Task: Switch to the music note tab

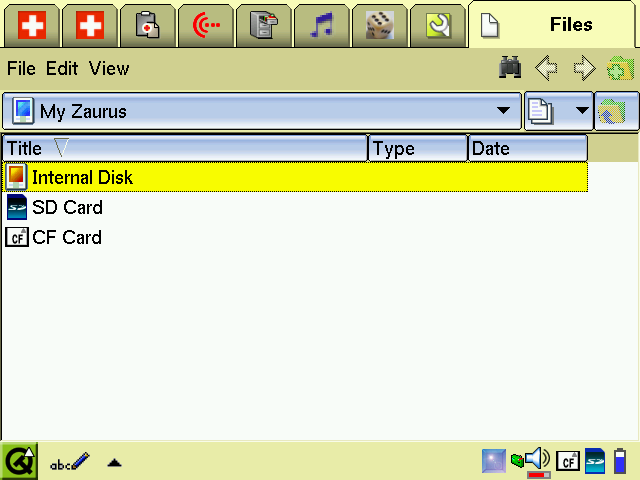Action: [x=322, y=25]
